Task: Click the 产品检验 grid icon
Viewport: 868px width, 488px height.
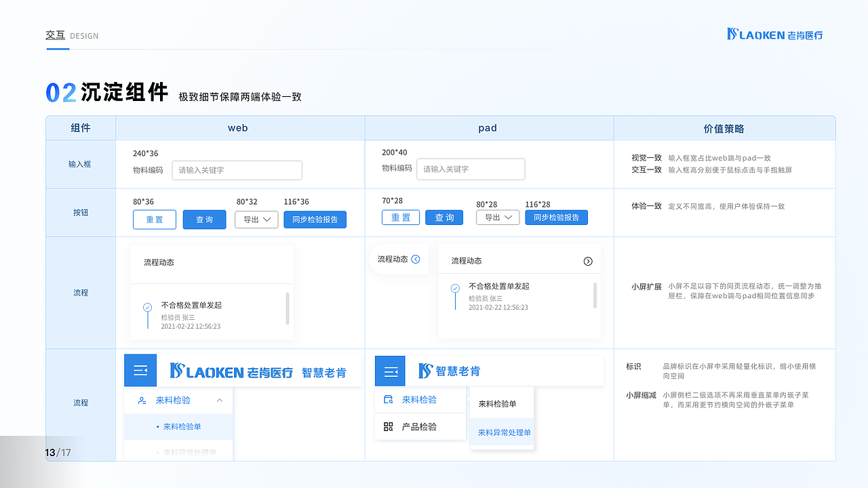Action: pos(387,426)
